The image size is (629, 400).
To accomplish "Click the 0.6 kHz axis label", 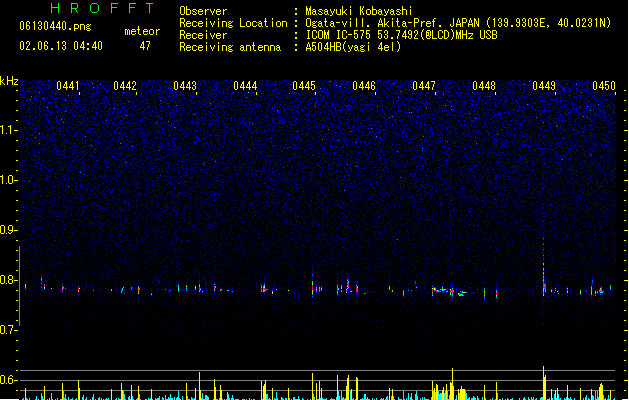I will point(9,380).
